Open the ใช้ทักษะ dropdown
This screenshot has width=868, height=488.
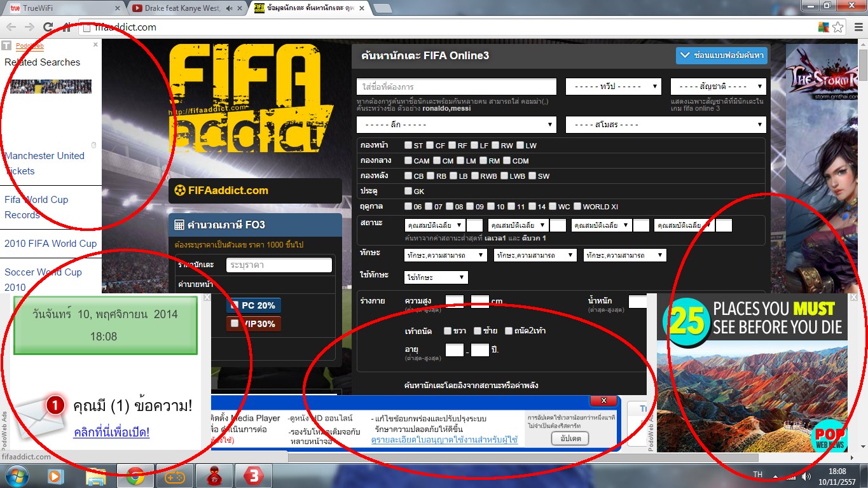tap(436, 277)
